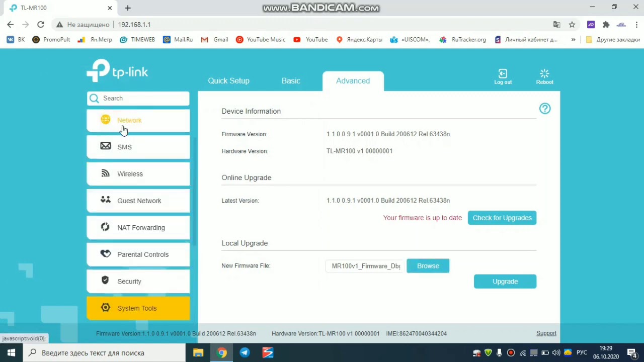Open the Яндекс.Карты bookmark
The height and width of the screenshot is (362, 644).
tap(359, 40)
